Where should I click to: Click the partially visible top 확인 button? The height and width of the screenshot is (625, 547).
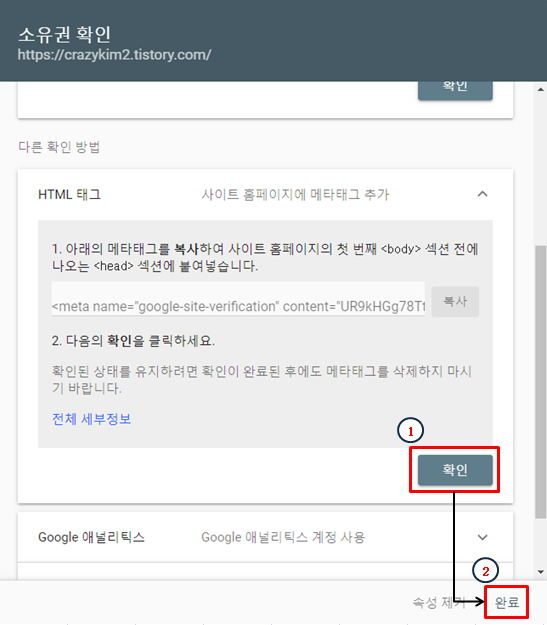click(455, 90)
